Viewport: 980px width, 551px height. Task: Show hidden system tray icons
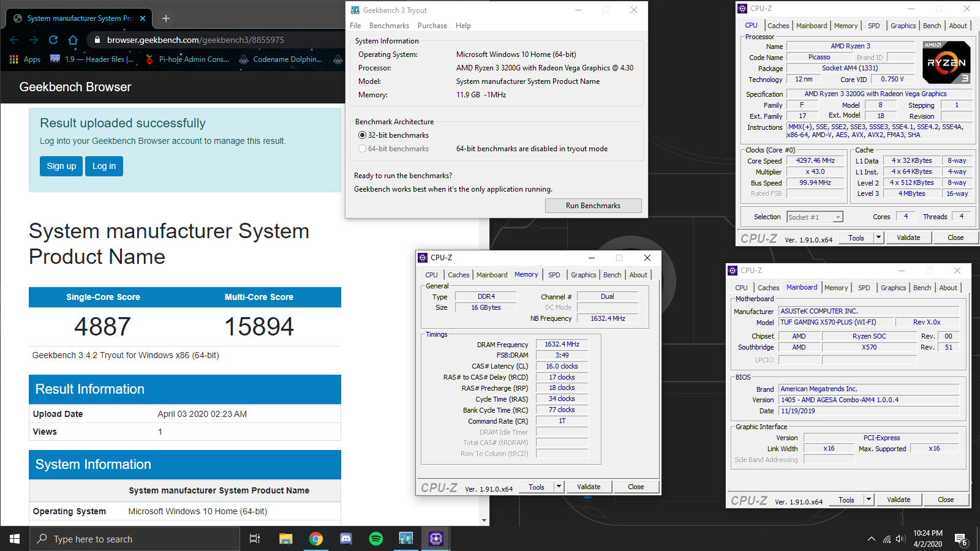(872, 539)
